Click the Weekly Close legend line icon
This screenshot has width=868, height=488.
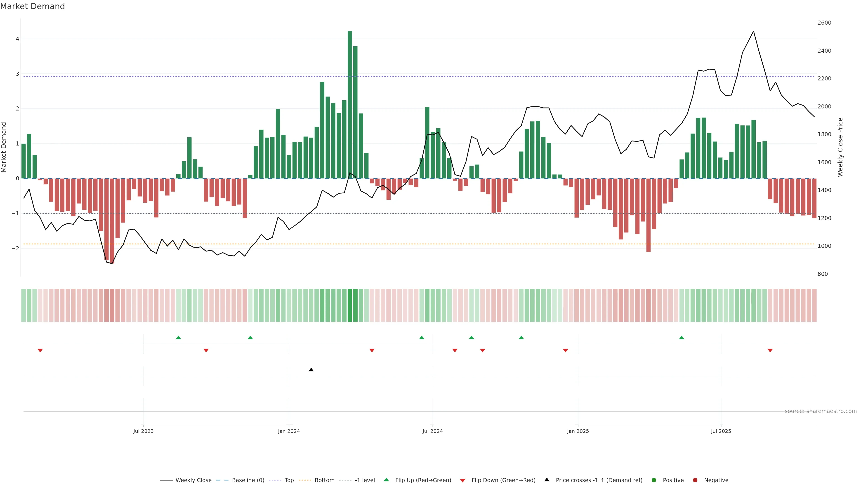tap(166, 480)
